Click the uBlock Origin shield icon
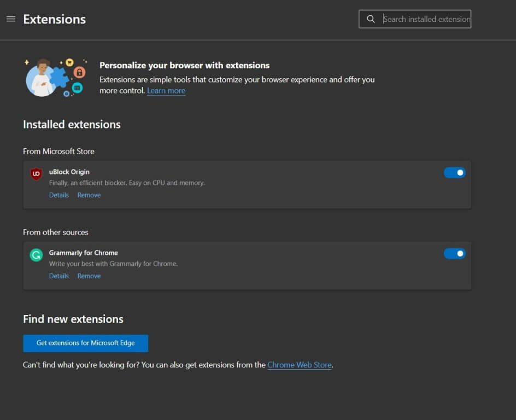The image size is (516, 420). point(36,173)
